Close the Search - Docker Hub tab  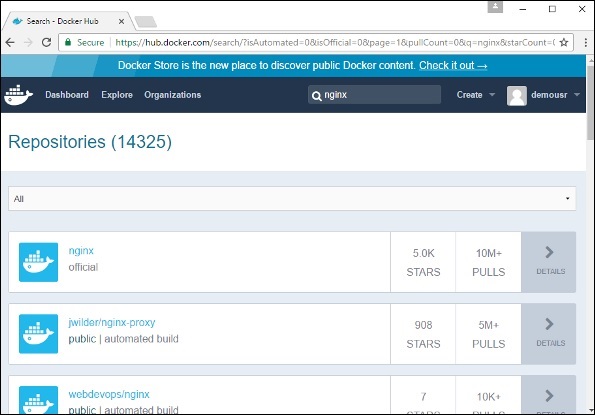(x=121, y=22)
